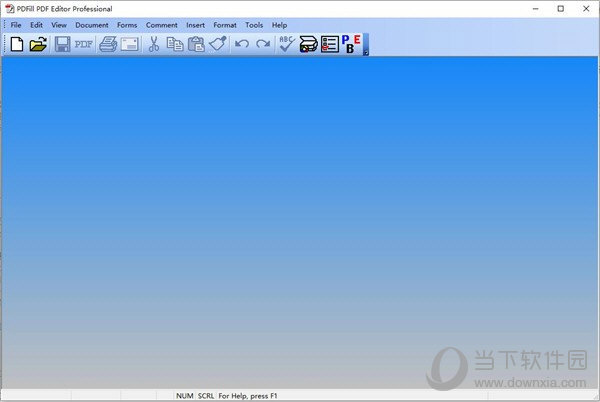This screenshot has height=402, width=600.
Task: Open the Help menu
Action: click(x=279, y=25)
